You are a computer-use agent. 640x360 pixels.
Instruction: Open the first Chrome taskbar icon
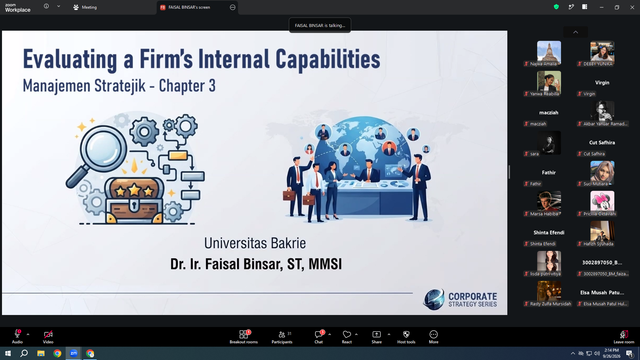click(x=57, y=353)
